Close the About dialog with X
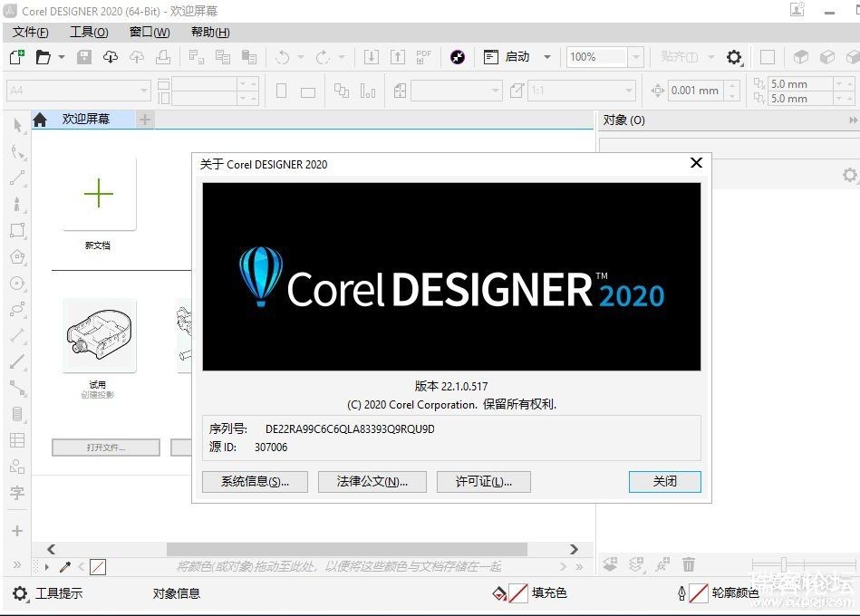 697,163
